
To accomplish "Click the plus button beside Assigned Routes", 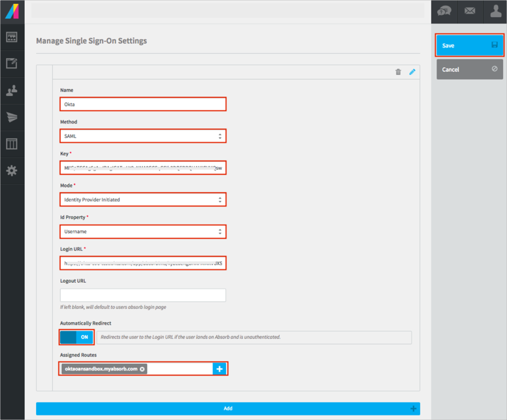I will tap(220, 369).
